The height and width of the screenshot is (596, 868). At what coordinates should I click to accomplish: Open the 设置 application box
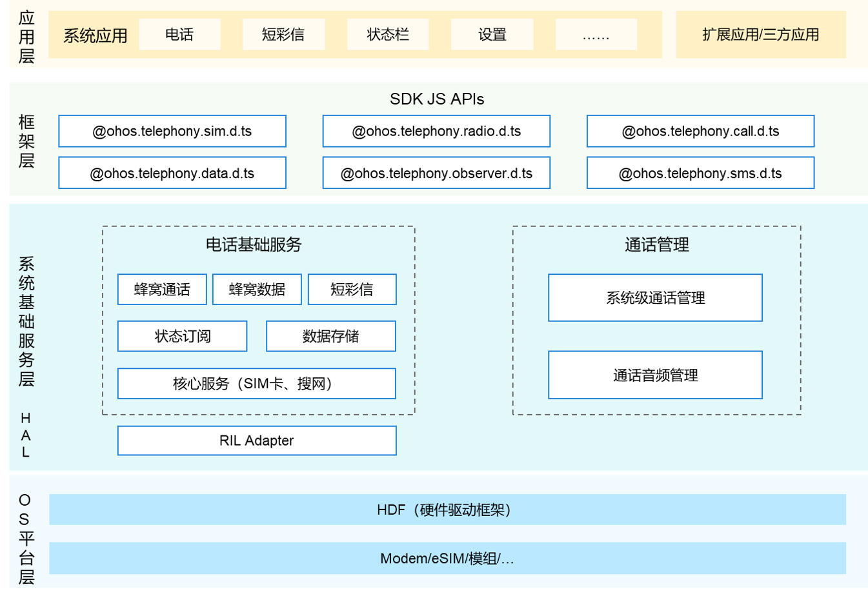(492, 34)
